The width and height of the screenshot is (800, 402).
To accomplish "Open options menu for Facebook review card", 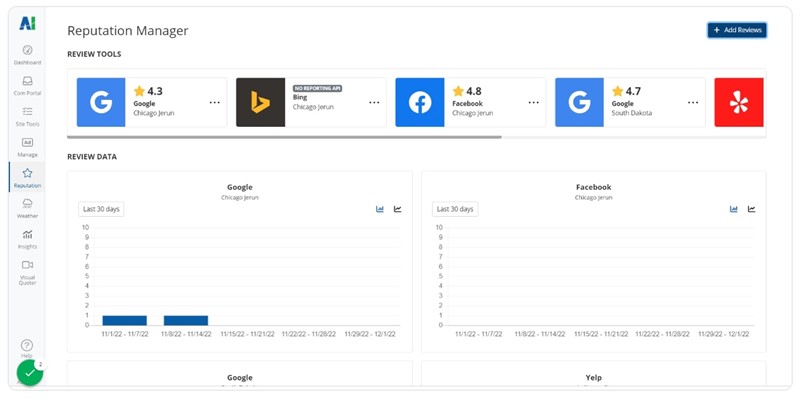I will pos(533,102).
